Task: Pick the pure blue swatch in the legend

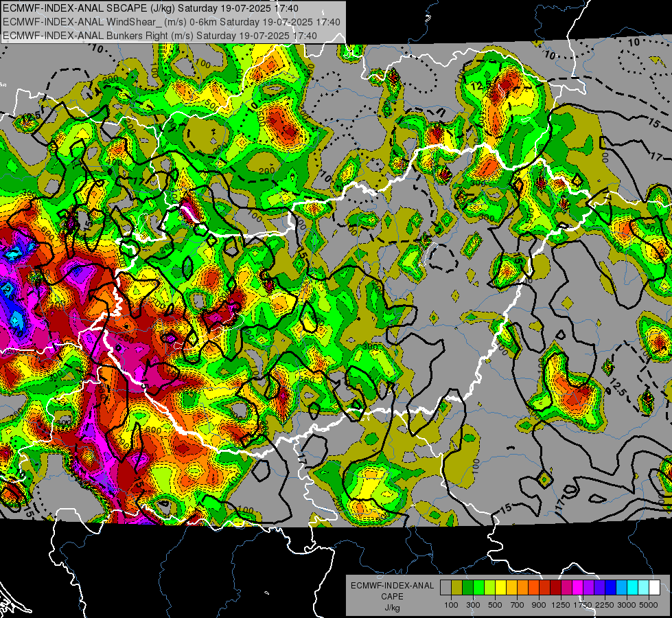Action: pos(611,588)
